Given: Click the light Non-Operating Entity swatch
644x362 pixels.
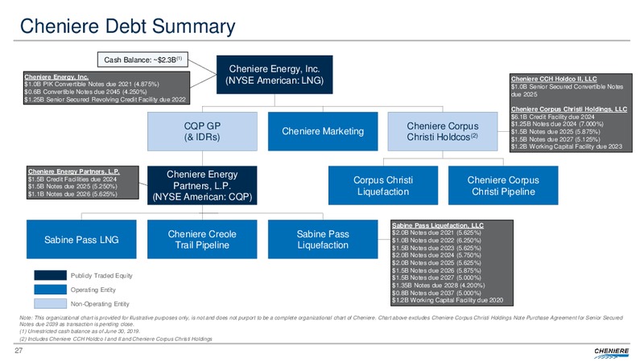Looking at the screenshot, I should (50, 304).
